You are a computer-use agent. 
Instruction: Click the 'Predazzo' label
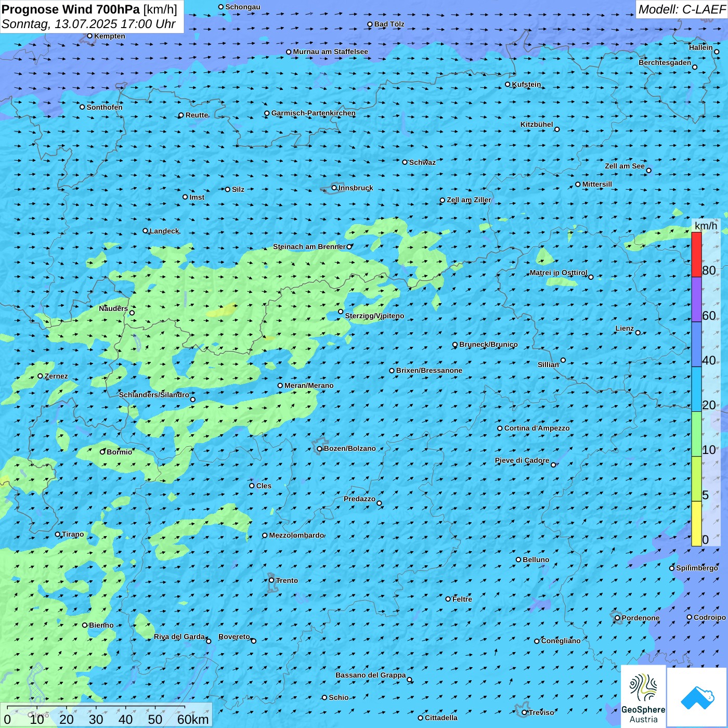[x=359, y=499]
